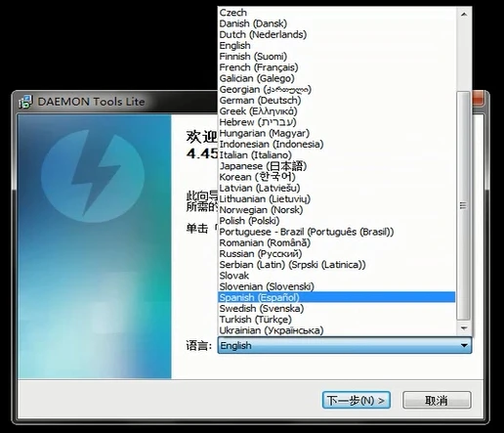The image size is (504, 433).
Task: Close the DAEMON Tools Lite installer window
Action: click(x=478, y=99)
